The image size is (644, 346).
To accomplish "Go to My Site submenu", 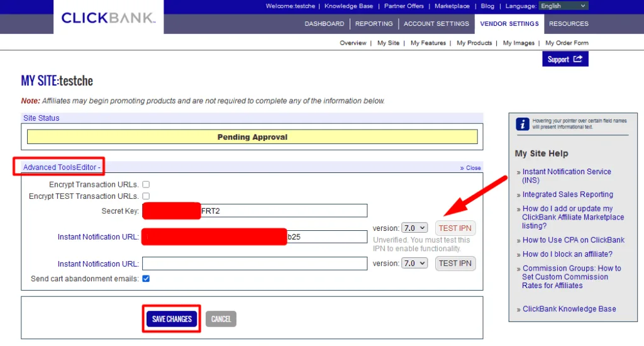I will tap(388, 43).
